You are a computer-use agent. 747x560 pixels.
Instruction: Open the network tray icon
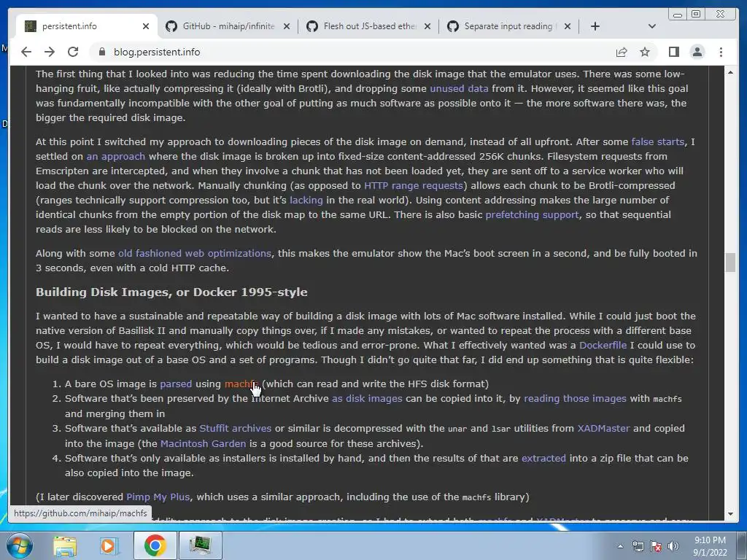638,546
